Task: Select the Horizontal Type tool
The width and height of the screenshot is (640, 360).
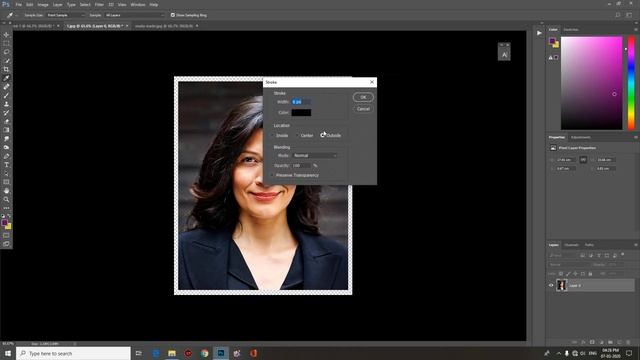Action: [6, 165]
